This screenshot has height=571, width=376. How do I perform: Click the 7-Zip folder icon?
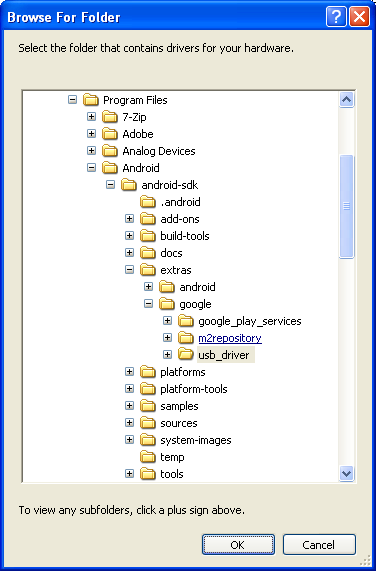pyautogui.click(x=110, y=117)
